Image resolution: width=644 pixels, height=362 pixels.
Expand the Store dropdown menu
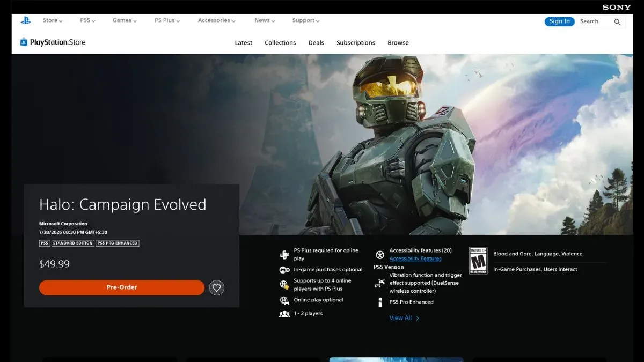click(x=53, y=20)
